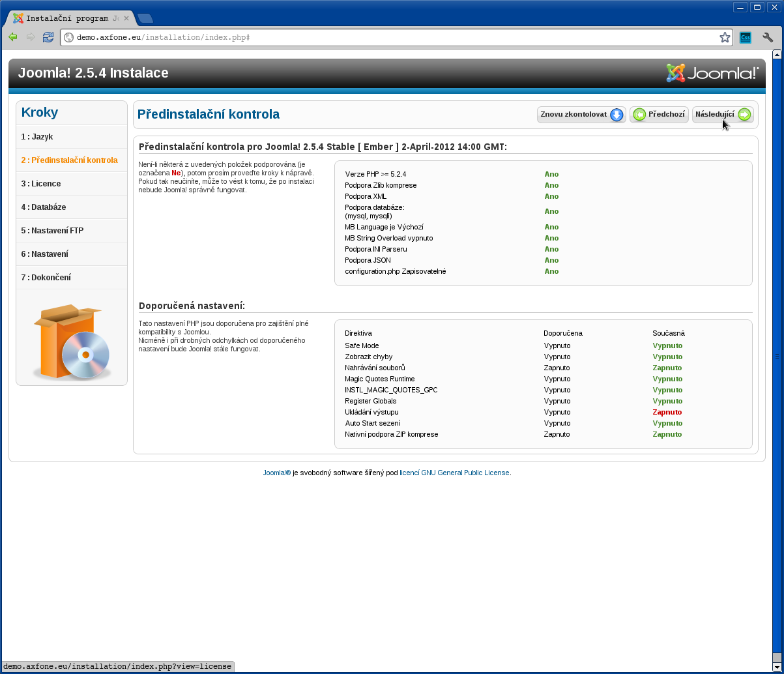The width and height of the screenshot is (784, 674).
Task: Bookmark page with the star icon
Action: 725,37
